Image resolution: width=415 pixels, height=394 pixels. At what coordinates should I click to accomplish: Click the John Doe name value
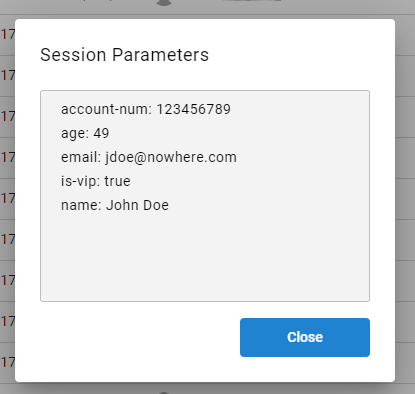tap(137, 205)
